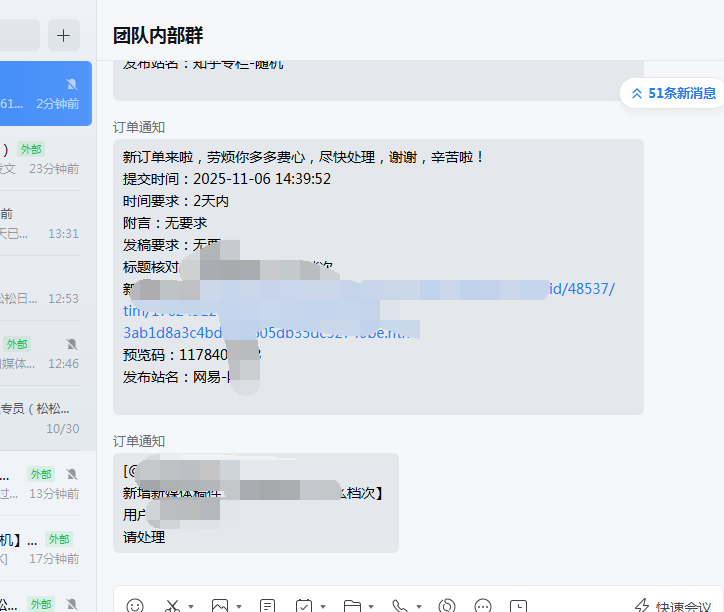Click the search box left of the plus button
724x612 pixels.
[x=20, y=35]
